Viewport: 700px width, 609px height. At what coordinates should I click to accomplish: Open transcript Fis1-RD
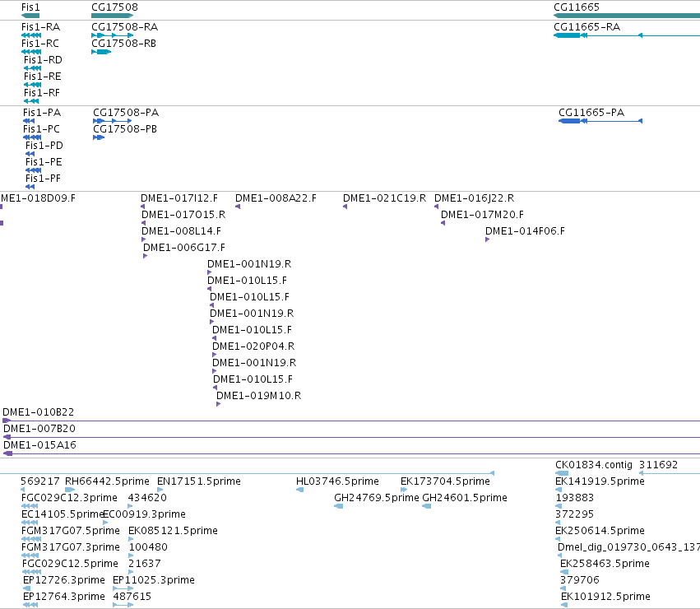[33, 68]
